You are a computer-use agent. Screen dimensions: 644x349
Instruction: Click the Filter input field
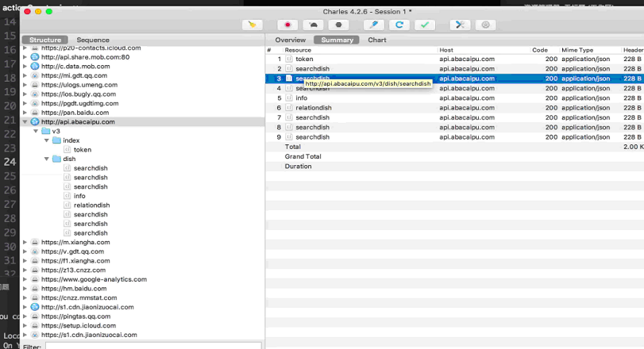pos(153,346)
